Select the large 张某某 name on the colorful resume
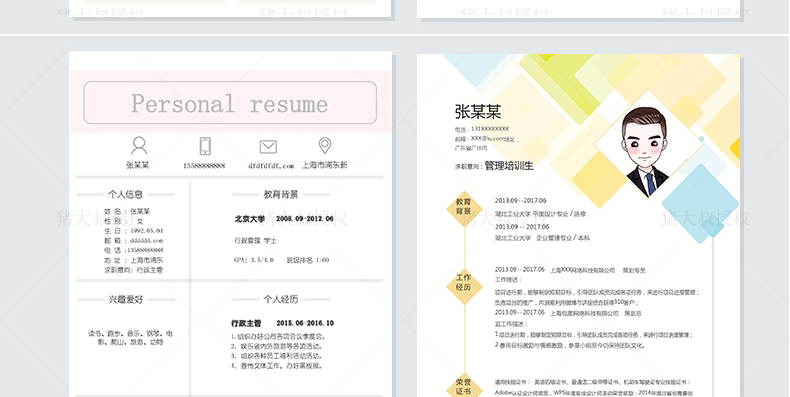The width and height of the screenshot is (790, 397). click(478, 112)
